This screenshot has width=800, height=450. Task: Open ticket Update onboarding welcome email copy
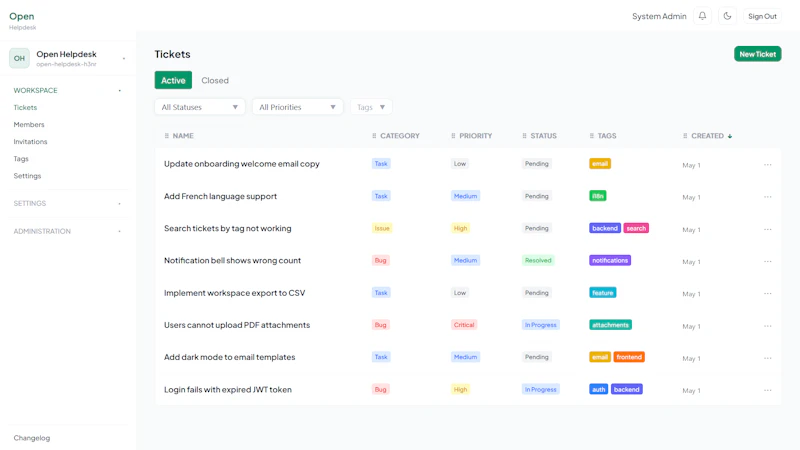click(x=242, y=164)
